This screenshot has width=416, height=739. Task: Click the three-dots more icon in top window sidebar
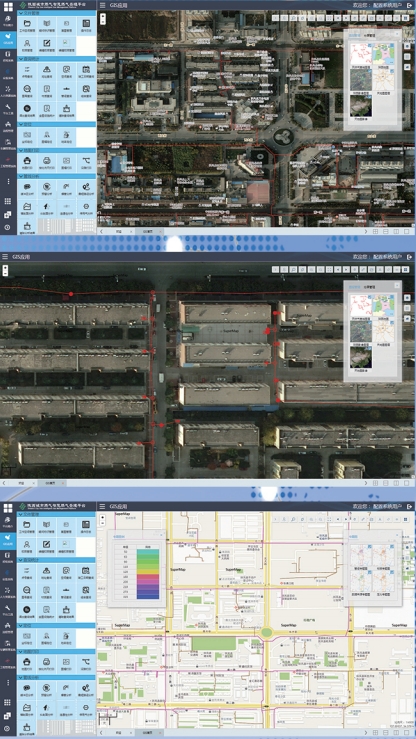pos(8,181)
